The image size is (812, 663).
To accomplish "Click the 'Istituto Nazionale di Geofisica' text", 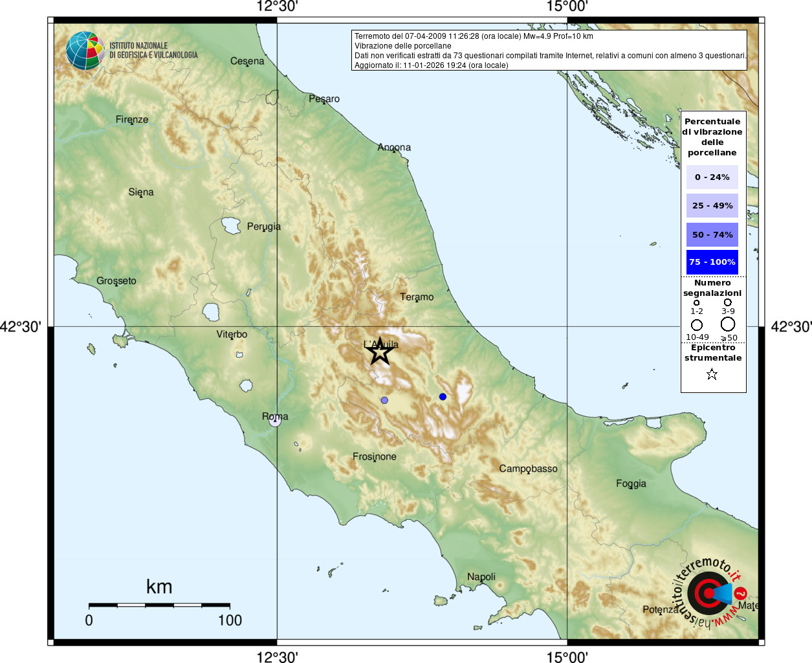I will coord(153,51).
